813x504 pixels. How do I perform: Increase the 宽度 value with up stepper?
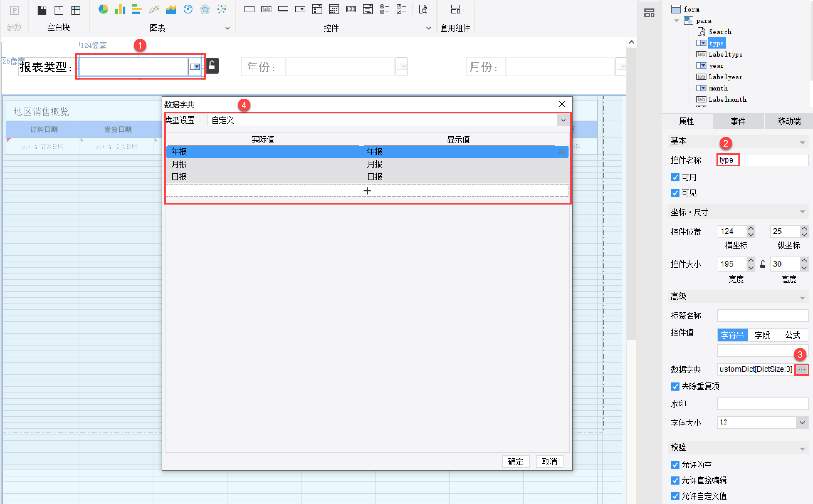point(751,260)
